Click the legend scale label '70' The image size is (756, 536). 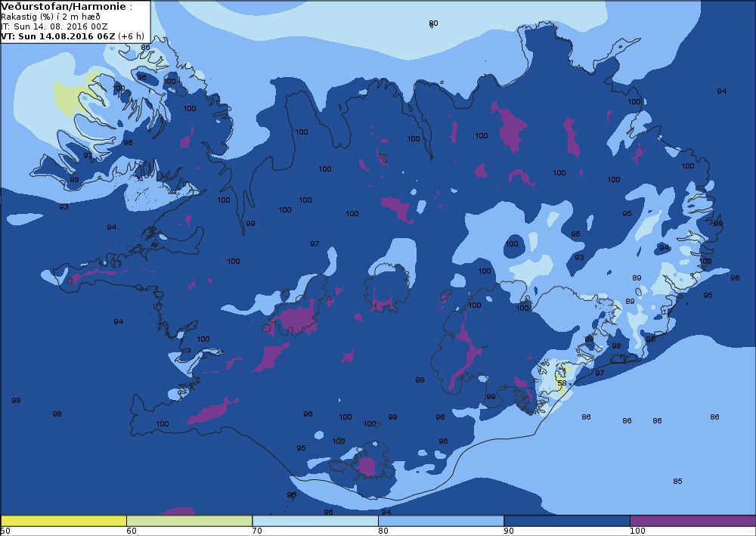pyautogui.click(x=257, y=531)
